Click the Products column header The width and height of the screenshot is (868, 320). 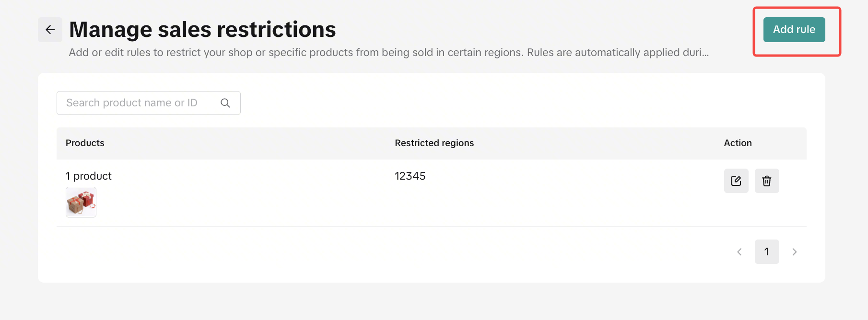(x=85, y=143)
